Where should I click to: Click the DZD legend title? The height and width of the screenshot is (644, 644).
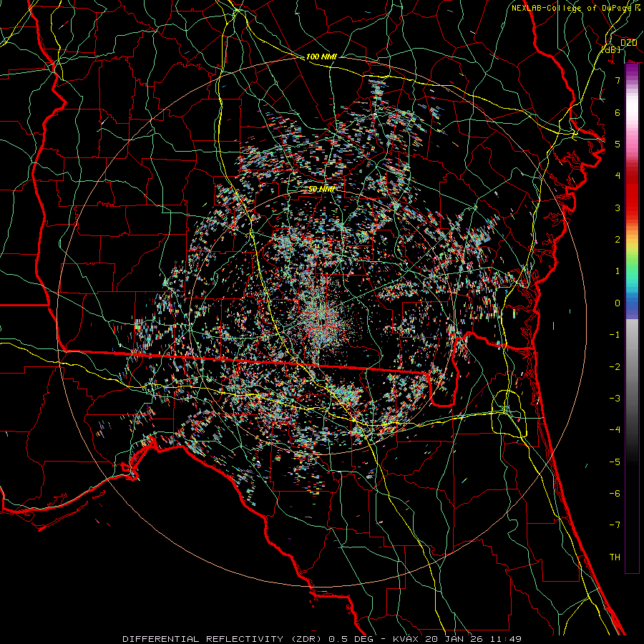coord(629,43)
